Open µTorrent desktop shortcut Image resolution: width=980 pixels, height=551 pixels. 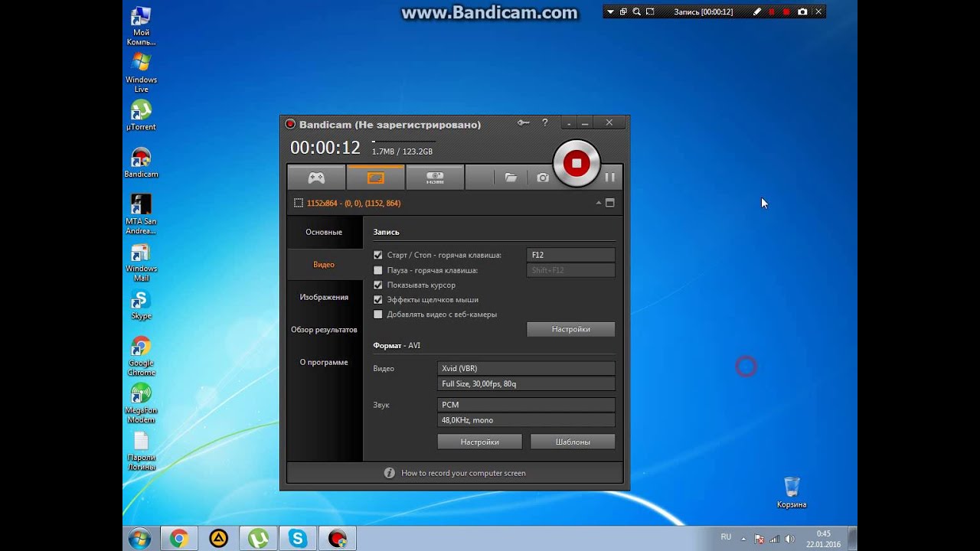coord(141,116)
